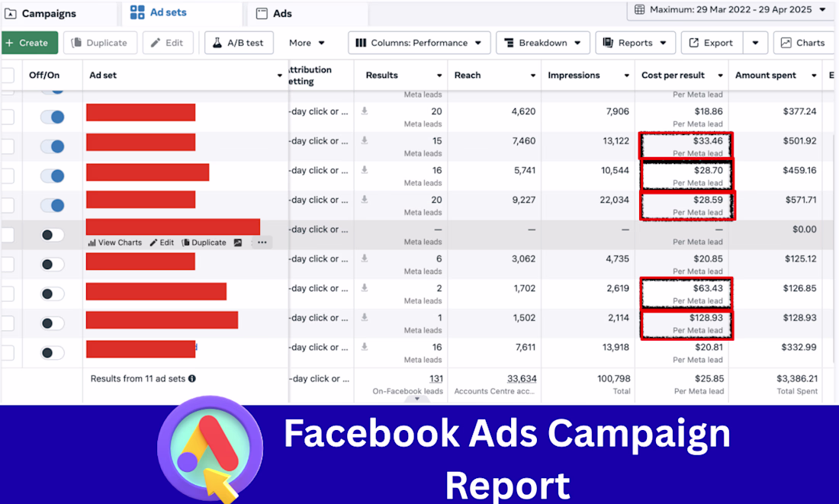Click the info icon beside Results from 11 ad sets
This screenshot has height=504, width=839.
click(191, 378)
